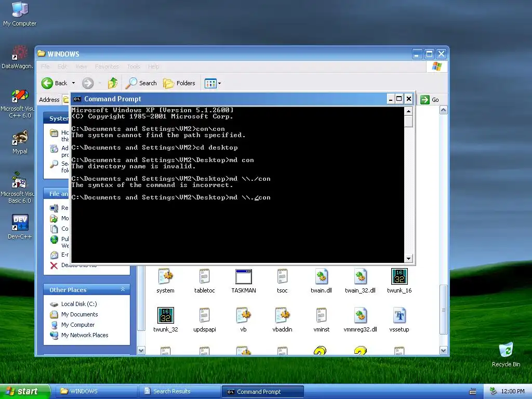Click the Forward arrow in explorer toolbar
The height and width of the screenshot is (399, 532).
pos(88,83)
